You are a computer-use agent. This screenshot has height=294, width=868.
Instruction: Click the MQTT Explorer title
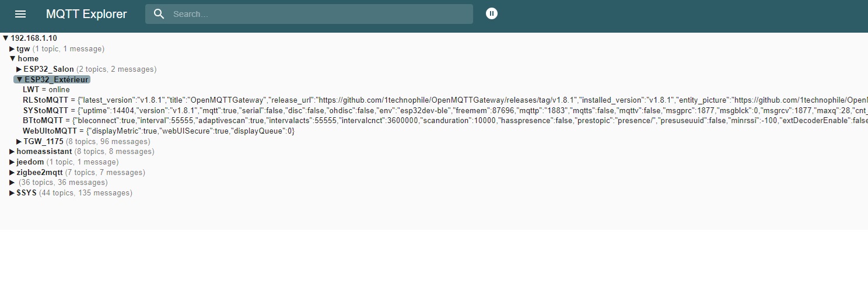coord(86,14)
